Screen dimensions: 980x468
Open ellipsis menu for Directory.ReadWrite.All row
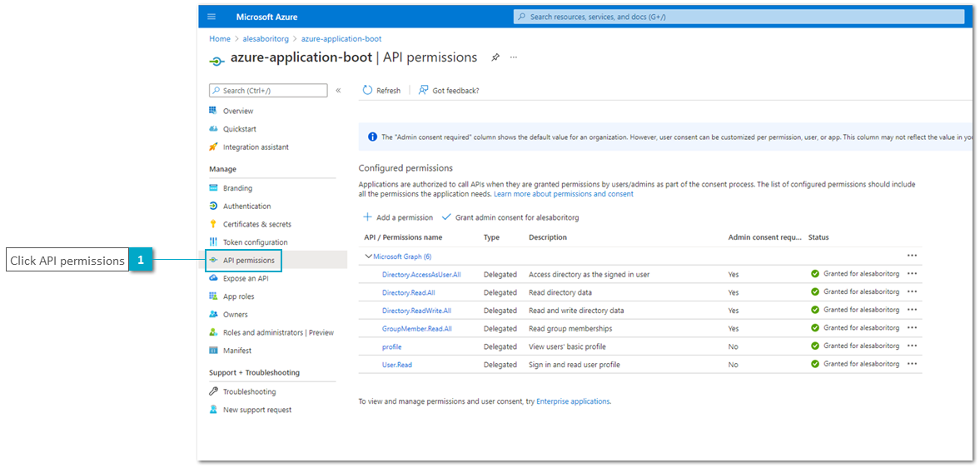coord(912,310)
